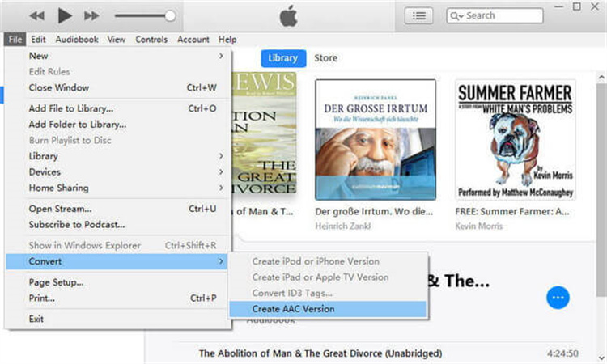Click the 4:24:50 duration value

click(562, 353)
